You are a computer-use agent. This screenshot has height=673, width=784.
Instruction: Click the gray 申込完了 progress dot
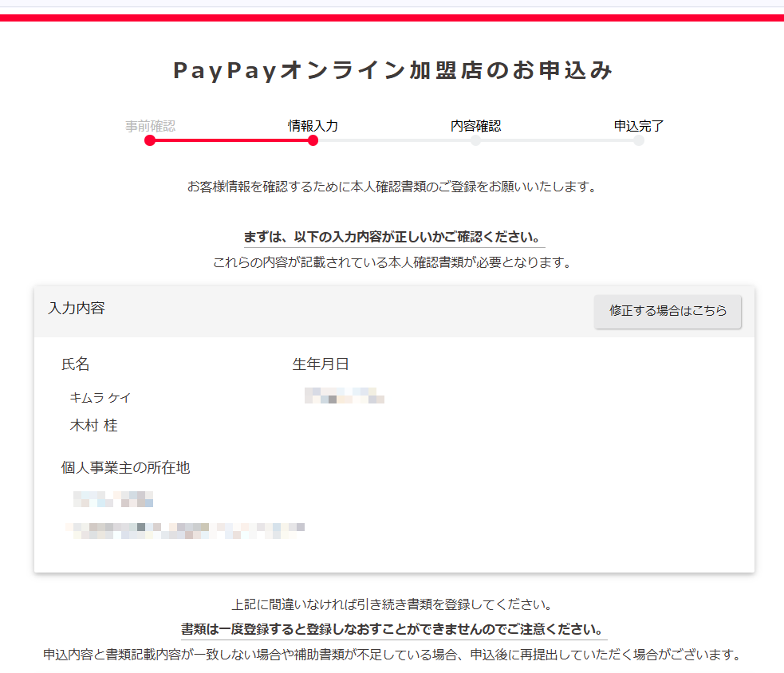coord(639,140)
